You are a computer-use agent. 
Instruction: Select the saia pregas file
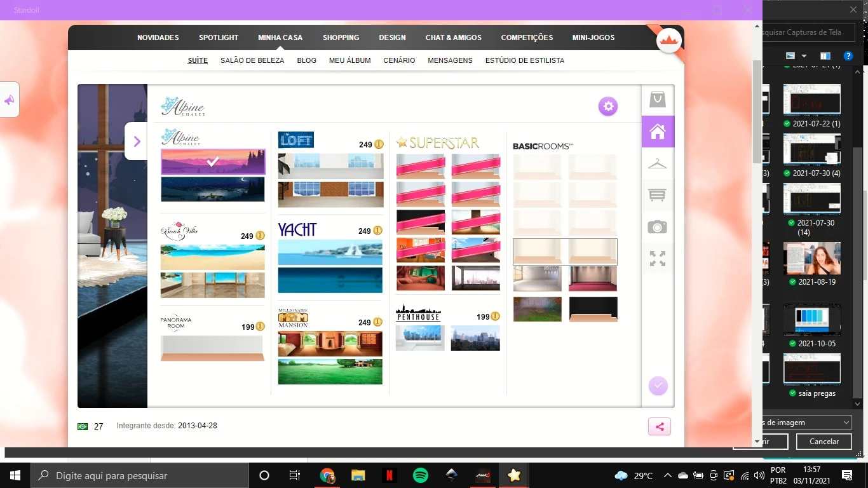click(x=812, y=376)
